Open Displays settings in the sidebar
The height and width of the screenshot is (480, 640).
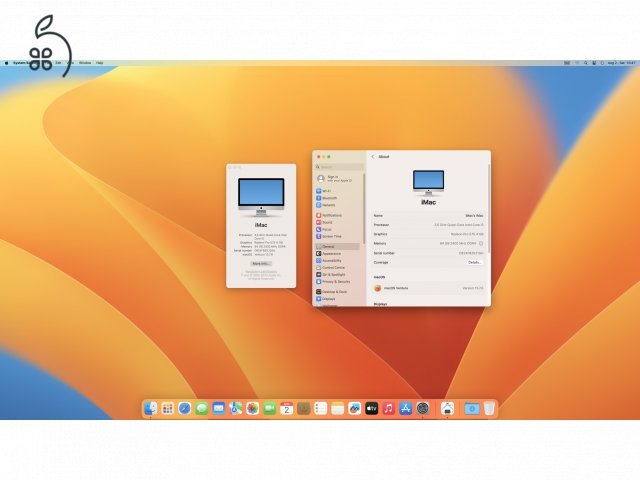[x=337, y=299]
